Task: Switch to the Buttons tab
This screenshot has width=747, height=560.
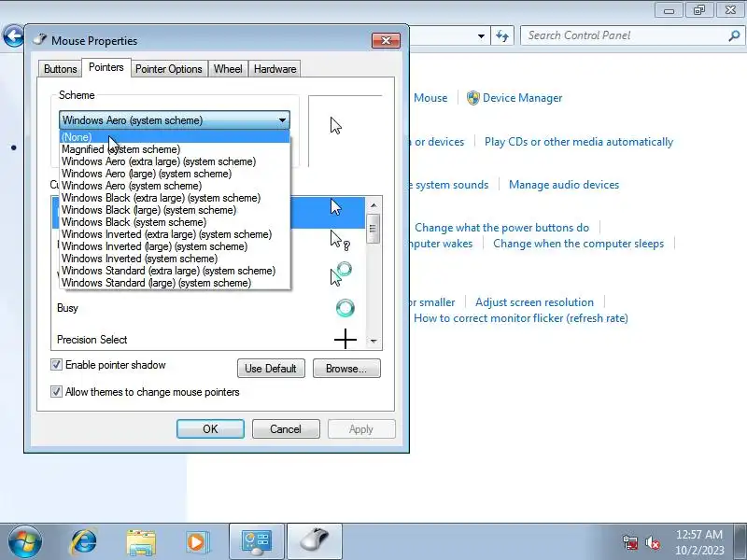Action: tap(60, 69)
